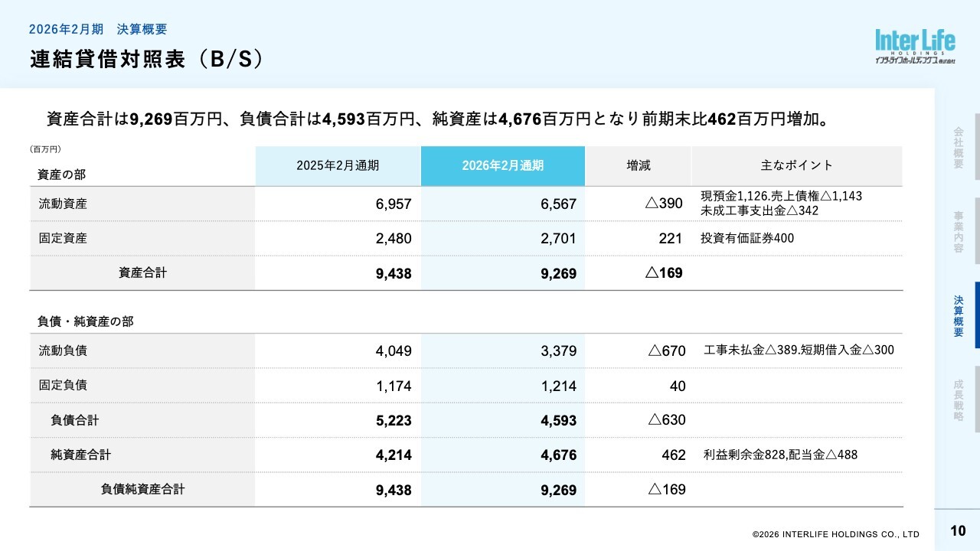Click the 2025年2月通期 column header
This screenshot has width=980, height=551.
pyautogui.click(x=338, y=165)
